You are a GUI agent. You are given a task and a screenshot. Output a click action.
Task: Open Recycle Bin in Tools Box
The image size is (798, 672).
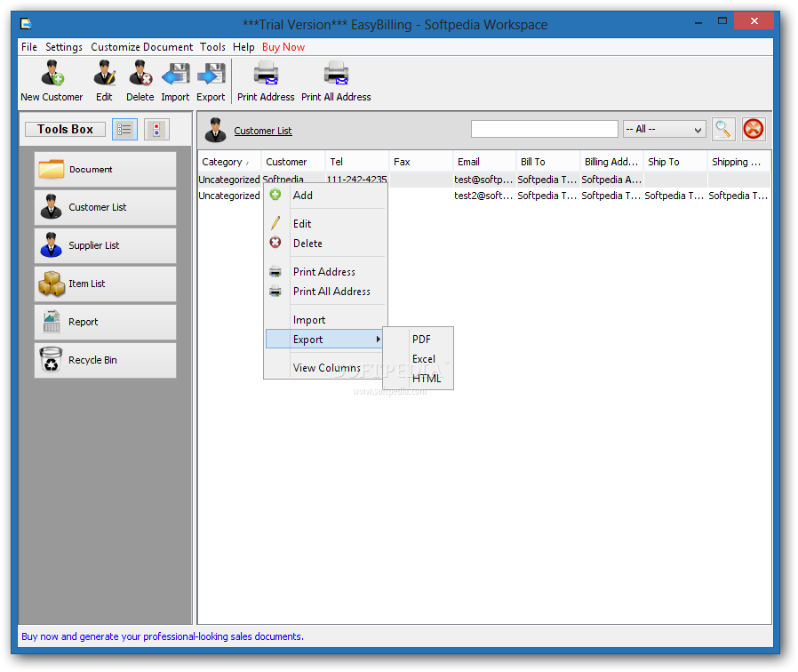tap(106, 360)
